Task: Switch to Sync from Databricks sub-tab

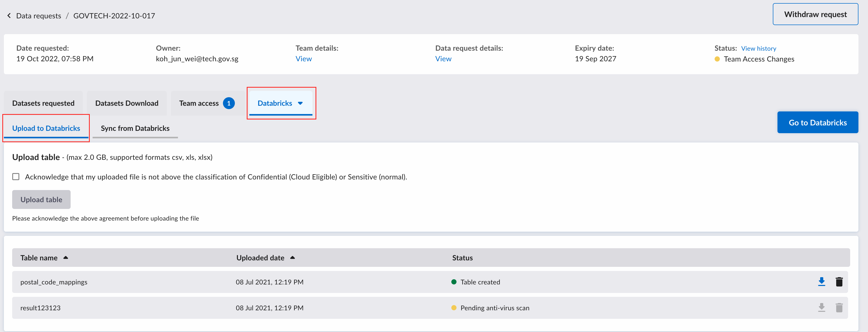Action: coord(135,128)
